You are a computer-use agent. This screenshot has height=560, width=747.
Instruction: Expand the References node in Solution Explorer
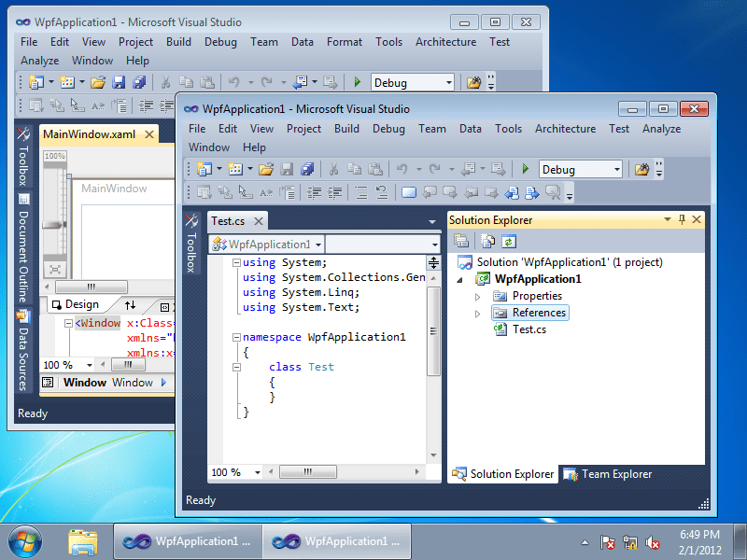click(476, 313)
